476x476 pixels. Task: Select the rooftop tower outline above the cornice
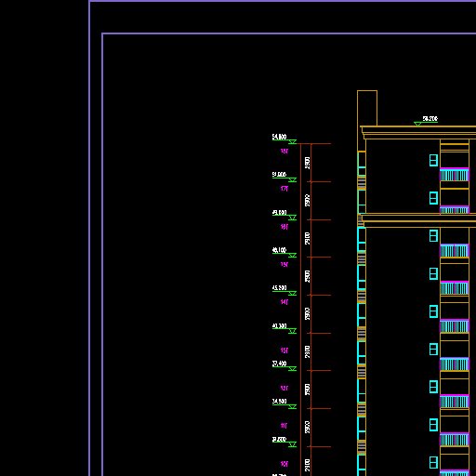coord(367,108)
